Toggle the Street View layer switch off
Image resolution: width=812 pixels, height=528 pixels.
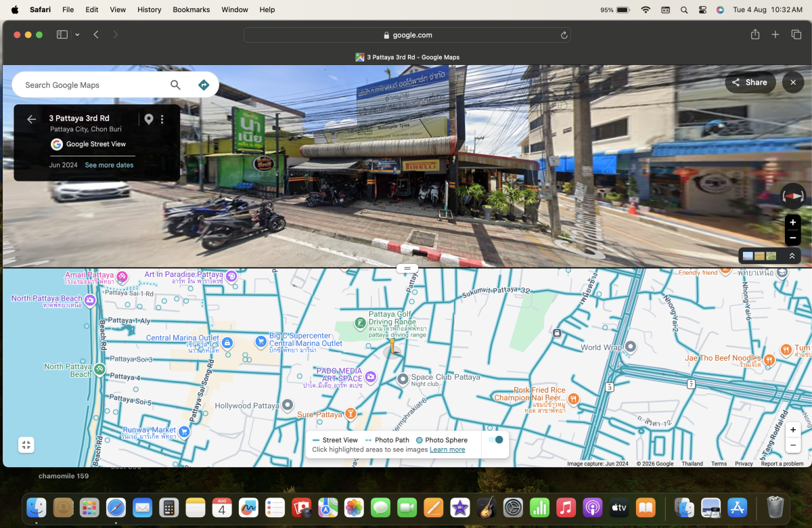tap(496, 440)
